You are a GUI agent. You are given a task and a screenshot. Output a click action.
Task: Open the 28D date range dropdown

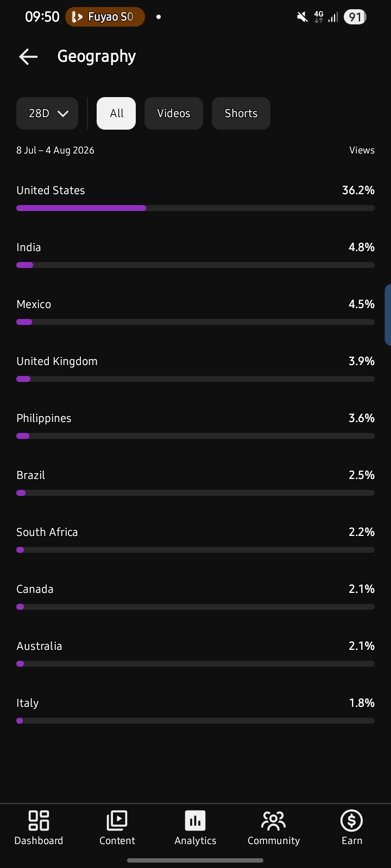[x=47, y=113]
